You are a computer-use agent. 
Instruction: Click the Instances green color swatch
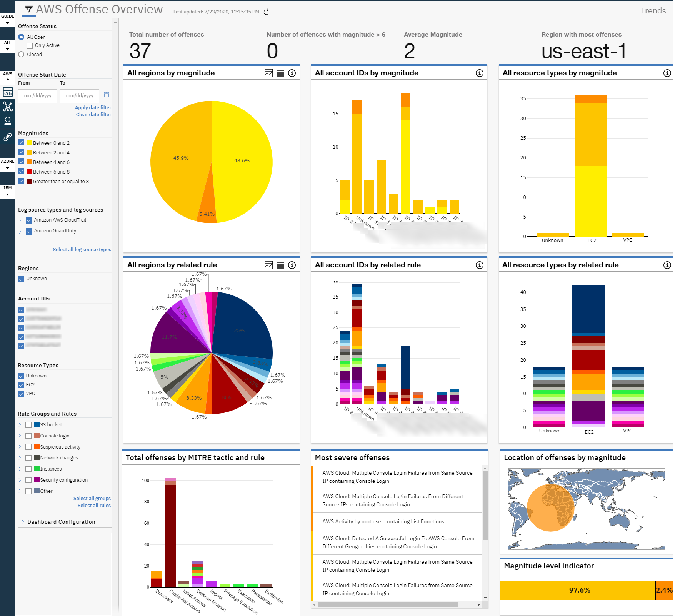pyautogui.click(x=37, y=469)
